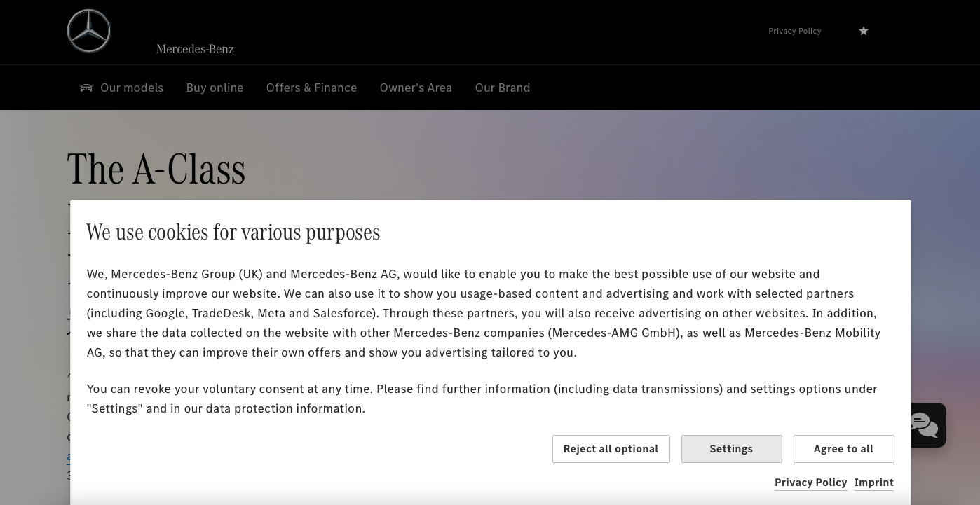Open the Our models menu
The image size is (980, 505).
tap(132, 88)
